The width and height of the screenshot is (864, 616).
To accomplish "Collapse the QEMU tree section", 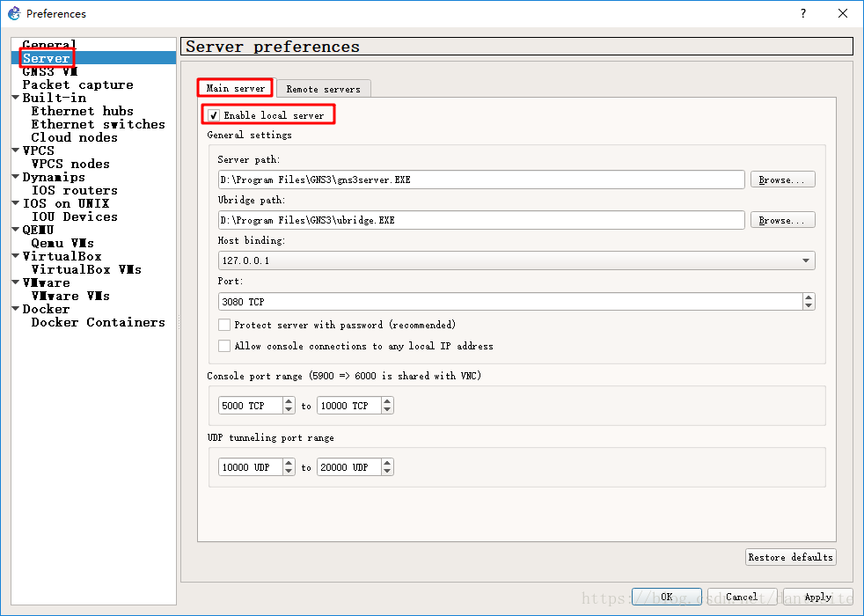I will pyautogui.click(x=16, y=230).
